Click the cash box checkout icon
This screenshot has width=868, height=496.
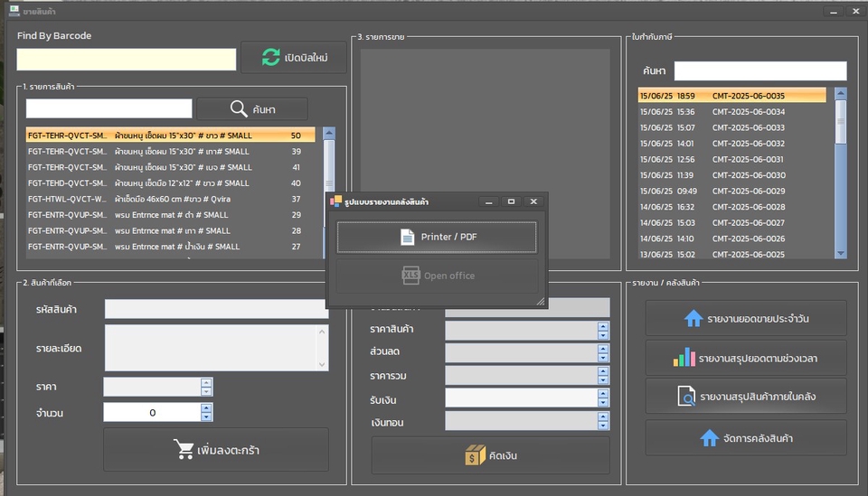point(475,455)
